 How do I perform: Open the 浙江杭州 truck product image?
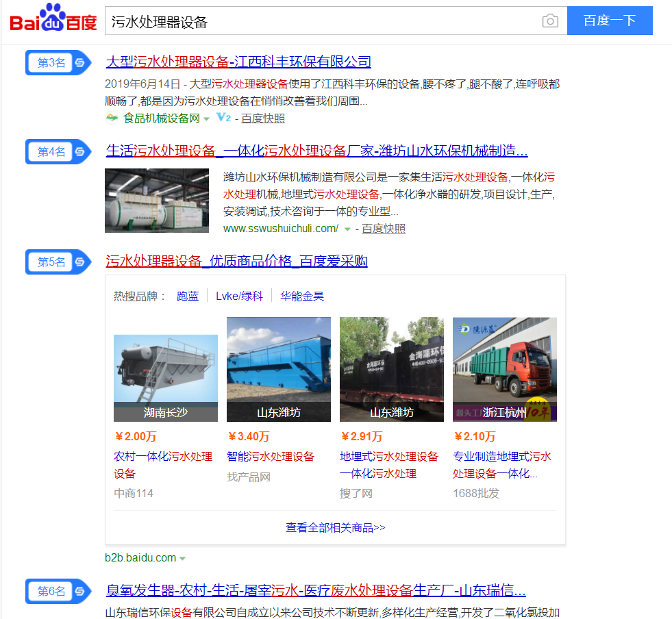point(505,369)
